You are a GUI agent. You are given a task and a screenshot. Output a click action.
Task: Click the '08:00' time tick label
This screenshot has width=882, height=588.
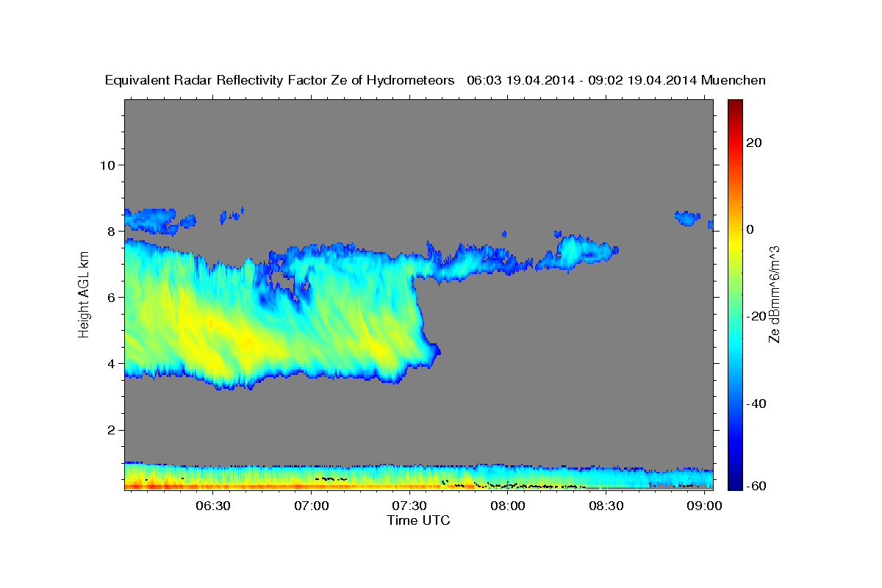[508, 506]
